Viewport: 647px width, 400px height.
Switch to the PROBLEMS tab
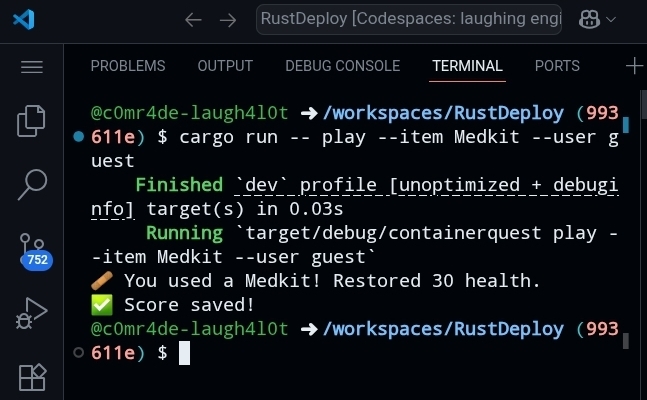click(128, 66)
